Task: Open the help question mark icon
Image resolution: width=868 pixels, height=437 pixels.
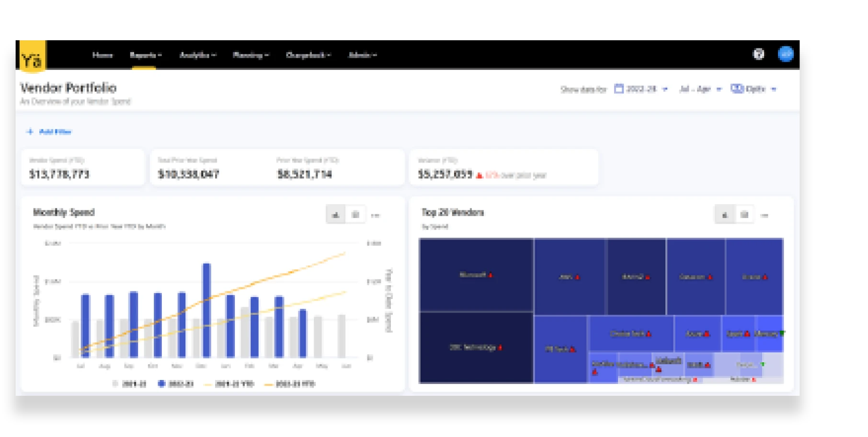Action: tap(758, 54)
